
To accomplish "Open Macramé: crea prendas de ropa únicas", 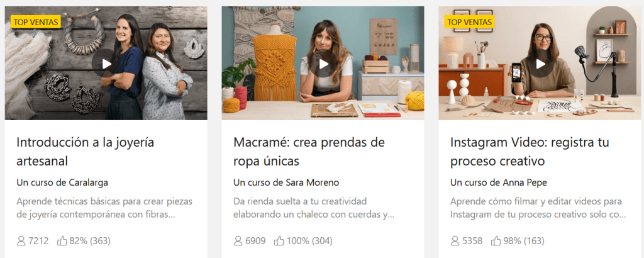I will (309, 152).
